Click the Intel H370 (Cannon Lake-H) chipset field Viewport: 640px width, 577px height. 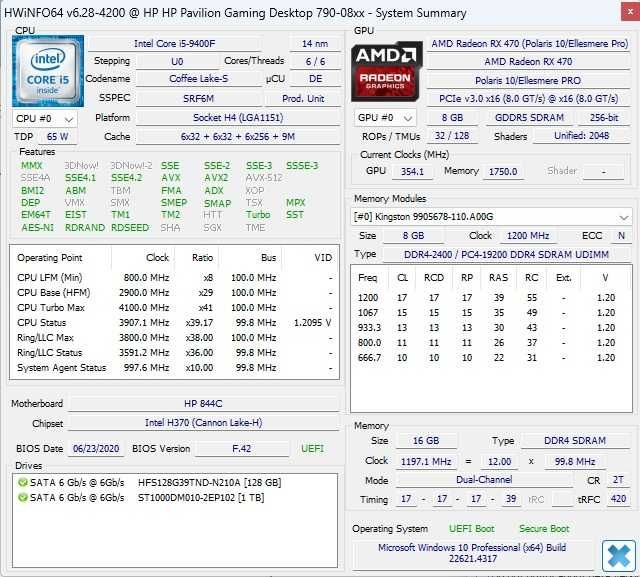[x=203, y=423]
